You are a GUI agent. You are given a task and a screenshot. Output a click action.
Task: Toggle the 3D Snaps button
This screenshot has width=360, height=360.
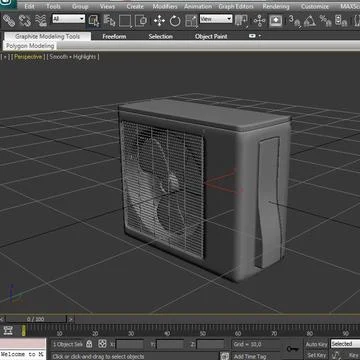[294, 21]
